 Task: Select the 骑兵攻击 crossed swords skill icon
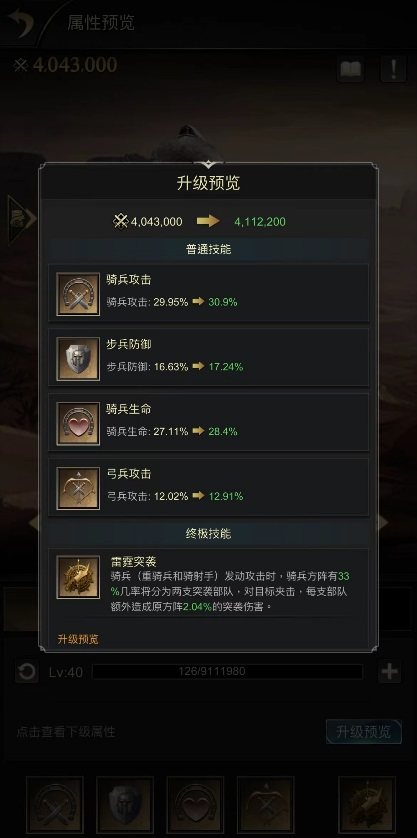78,294
